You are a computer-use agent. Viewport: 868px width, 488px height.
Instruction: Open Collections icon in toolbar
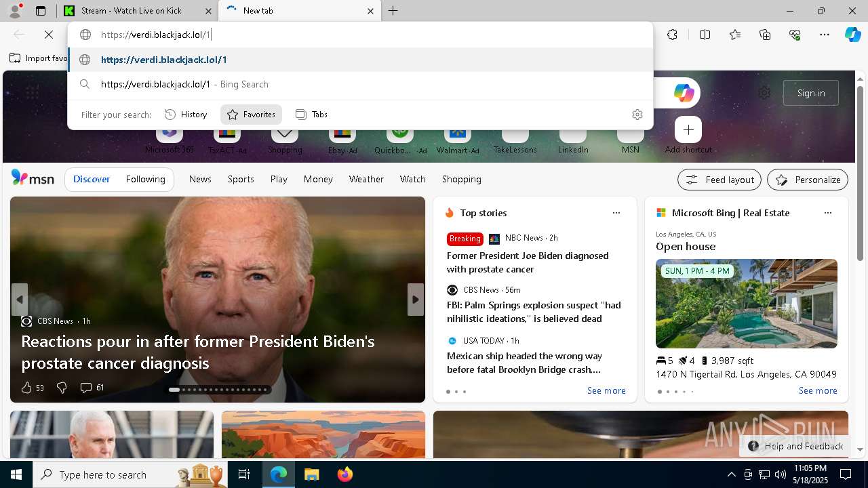click(765, 35)
